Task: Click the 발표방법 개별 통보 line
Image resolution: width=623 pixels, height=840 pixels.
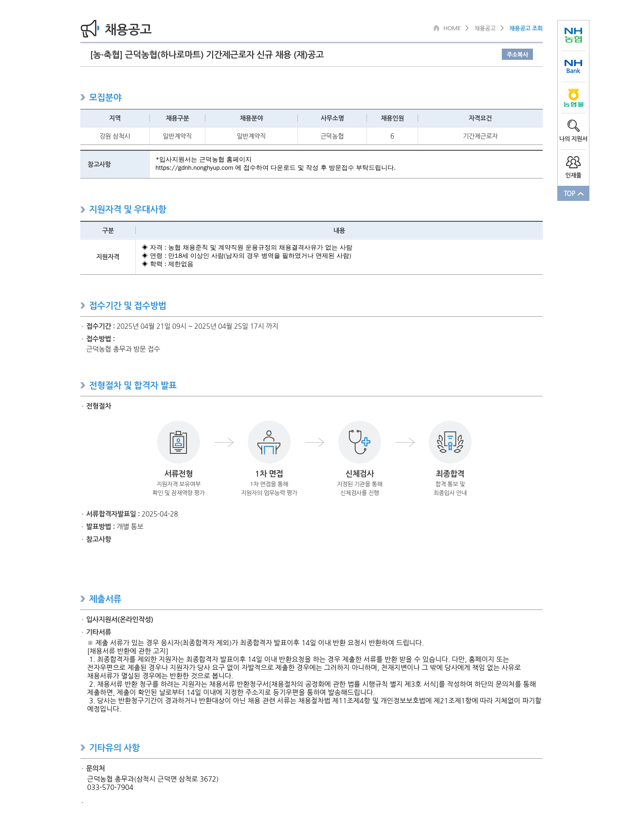Action: click(x=115, y=526)
